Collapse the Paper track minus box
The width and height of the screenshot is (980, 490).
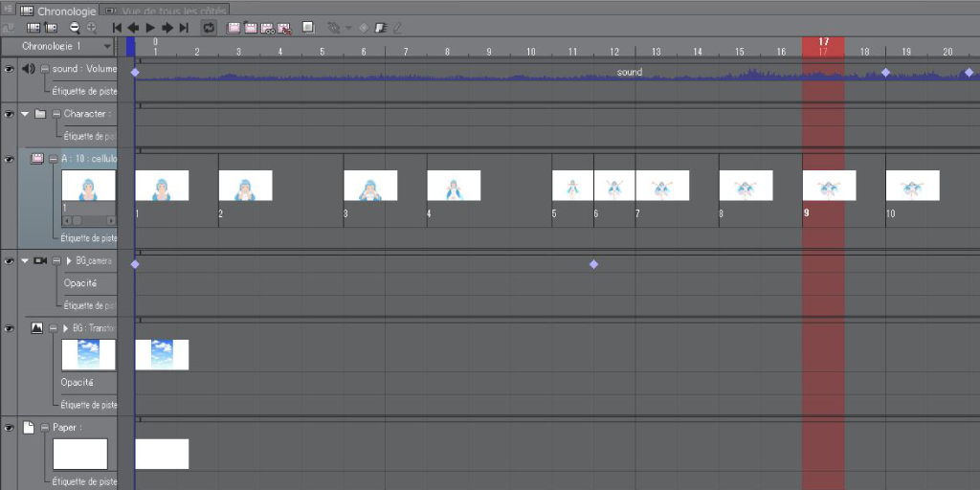point(44,428)
